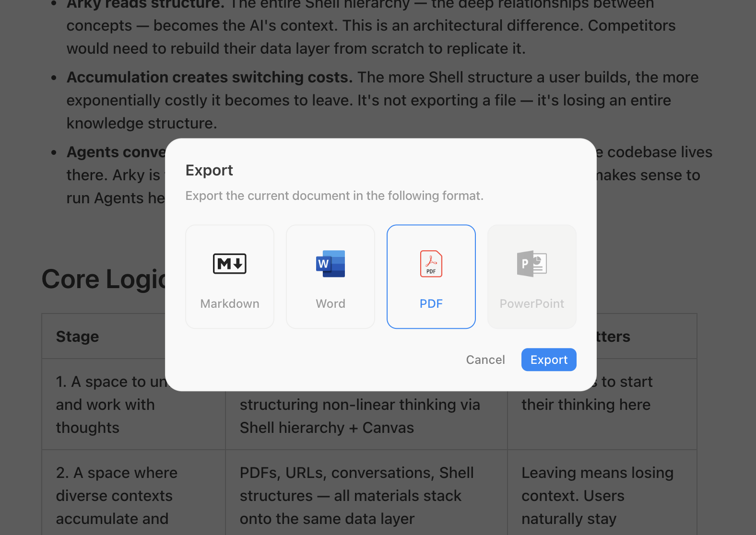Click the Markdown M-down-arrow icon
756x535 pixels.
(x=230, y=264)
